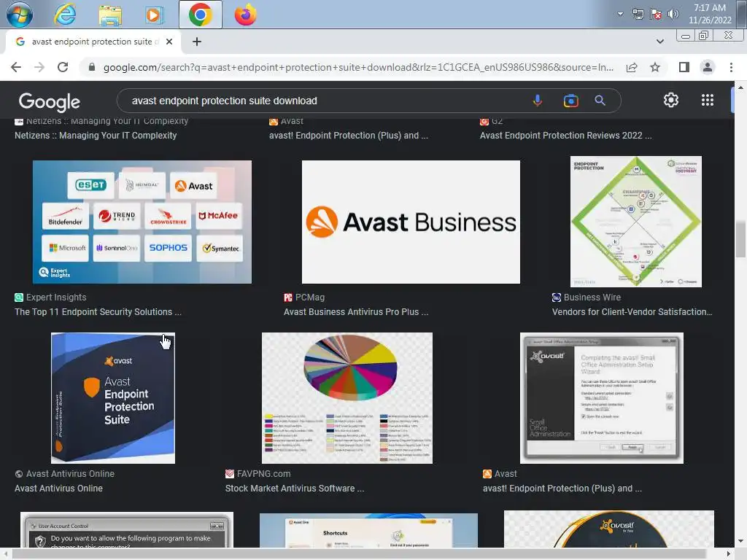
Task: Click the Google search text box
Action: tap(324, 101)
